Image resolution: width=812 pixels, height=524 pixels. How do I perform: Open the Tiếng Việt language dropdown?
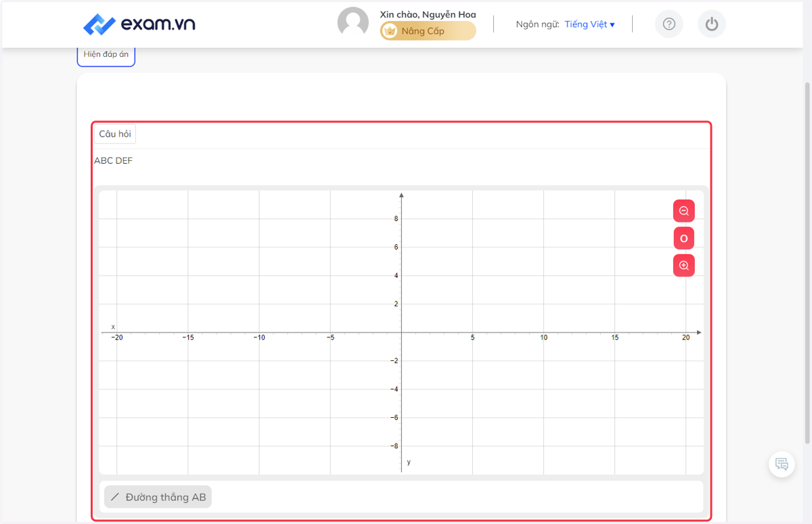[x=589, y=24]
